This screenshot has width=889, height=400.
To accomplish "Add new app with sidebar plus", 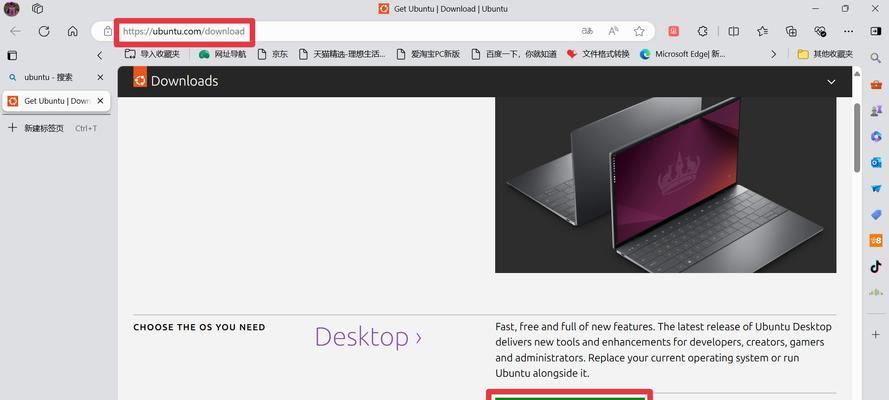I will click(x=876, y=335).
